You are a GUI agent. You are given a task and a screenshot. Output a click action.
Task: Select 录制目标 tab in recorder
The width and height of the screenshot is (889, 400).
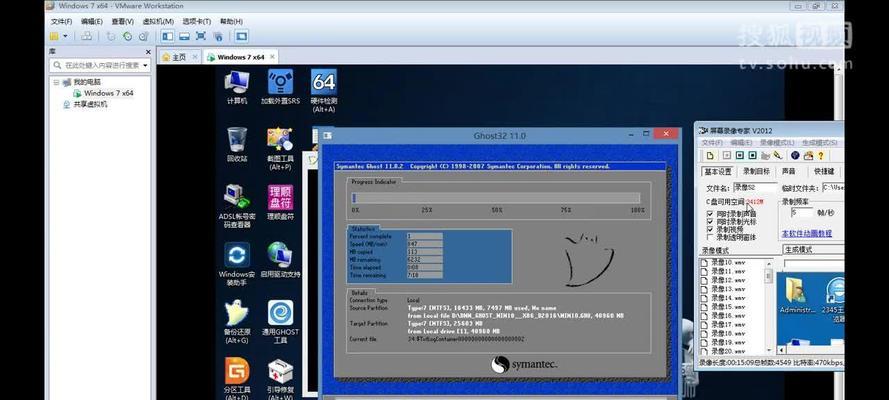pos(756,171)
